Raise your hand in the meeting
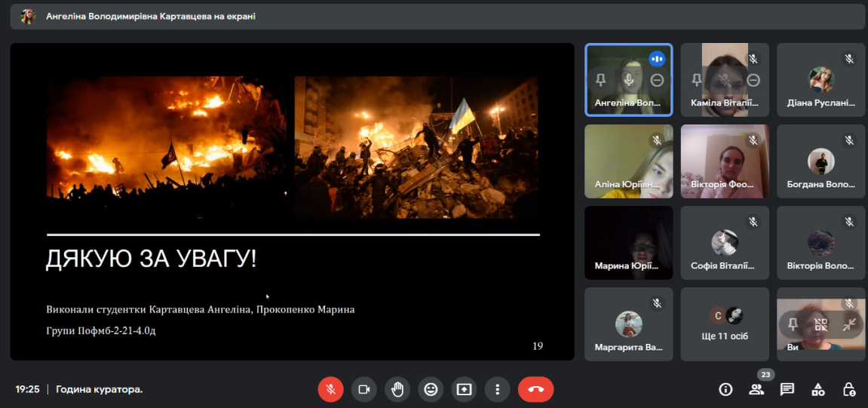Screen dimensions: 868x408 (397, 389)
